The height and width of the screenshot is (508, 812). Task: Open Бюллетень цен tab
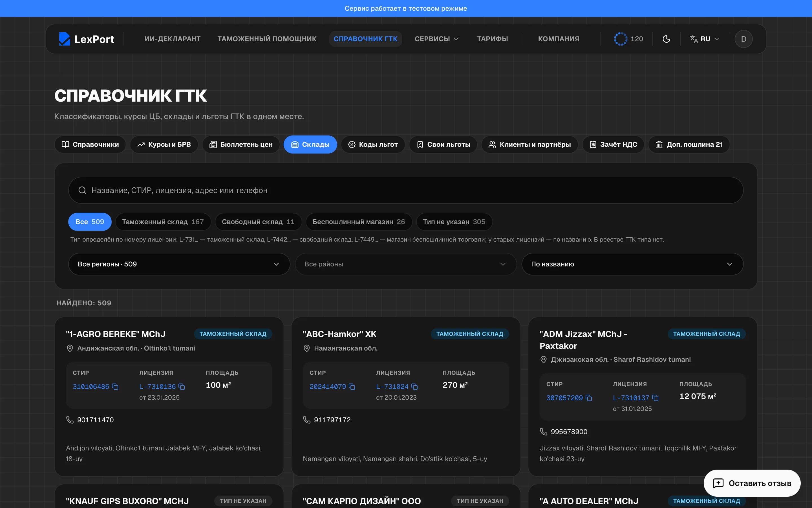[241, 144]
